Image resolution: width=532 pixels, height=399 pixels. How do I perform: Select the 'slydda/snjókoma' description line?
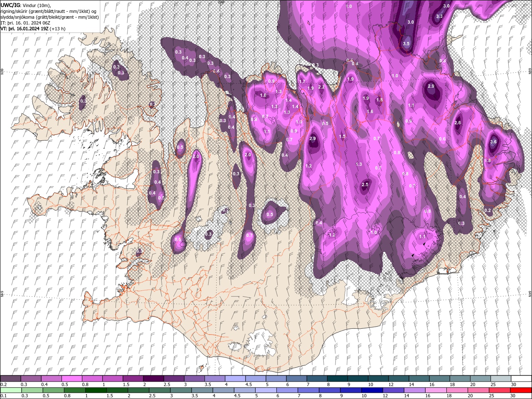[49, 17]
